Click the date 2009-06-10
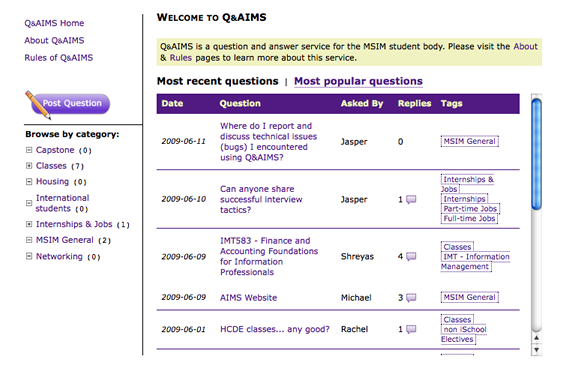Image resolution: width=576 pixels, height=366 pixels. 183,199
